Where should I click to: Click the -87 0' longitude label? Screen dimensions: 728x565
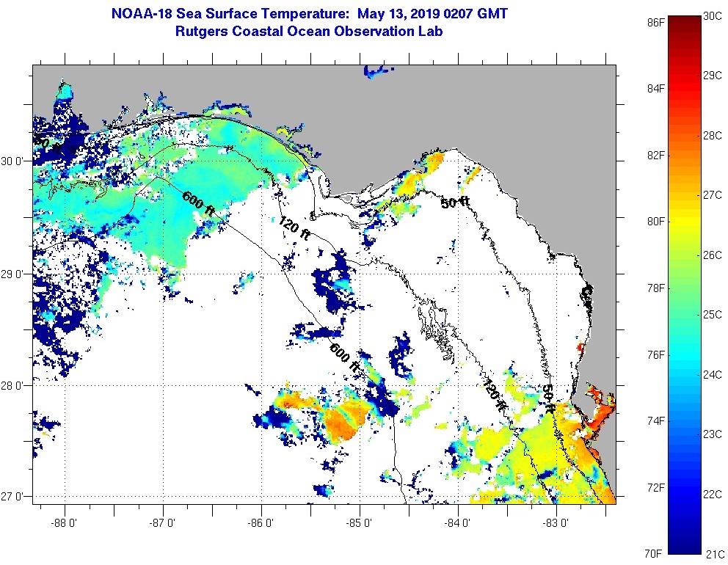click(164, 524)
